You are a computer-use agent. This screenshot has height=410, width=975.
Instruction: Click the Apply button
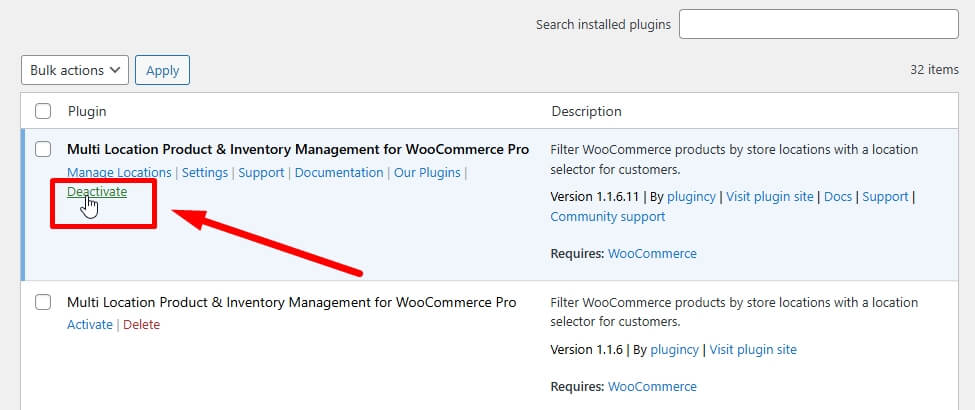[x=162, y=70]
